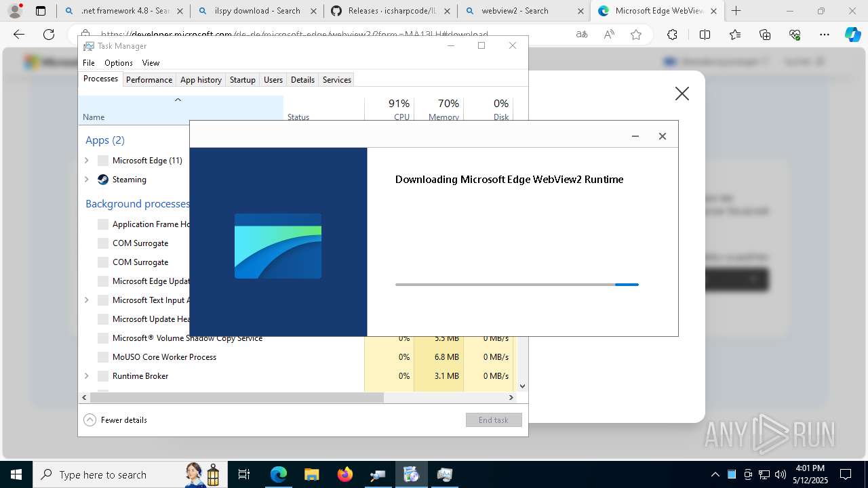Screen dimensions: 868x488
Task: Open Task Manager View menu
Action: pos(151,63)
